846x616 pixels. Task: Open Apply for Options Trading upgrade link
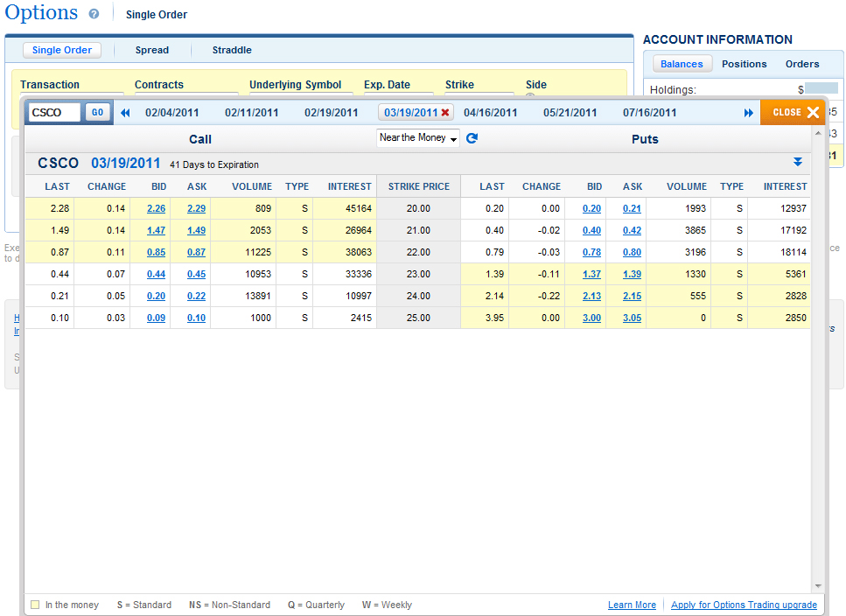point(744,605)
